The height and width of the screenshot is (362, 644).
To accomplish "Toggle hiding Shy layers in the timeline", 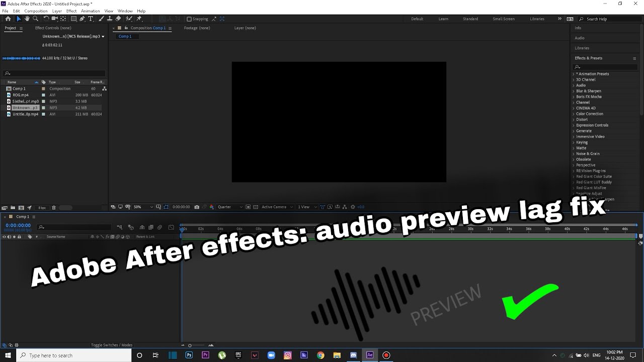I will point(142,227).
